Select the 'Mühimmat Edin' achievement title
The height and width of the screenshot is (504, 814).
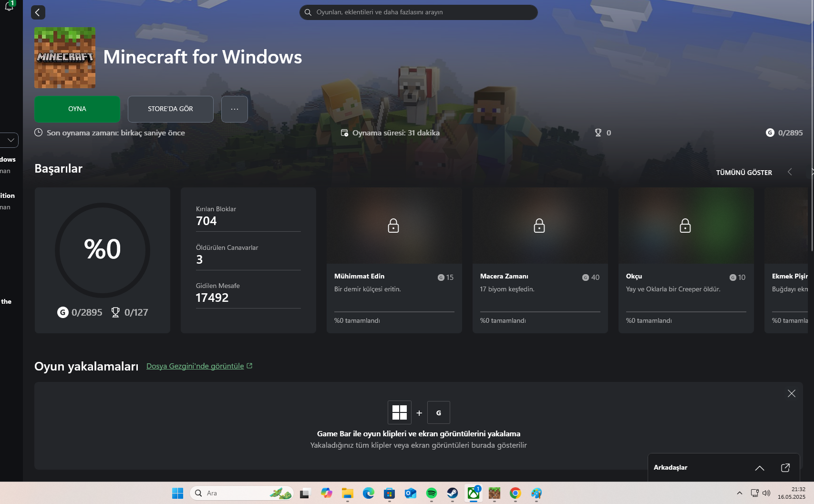(359, 277)
